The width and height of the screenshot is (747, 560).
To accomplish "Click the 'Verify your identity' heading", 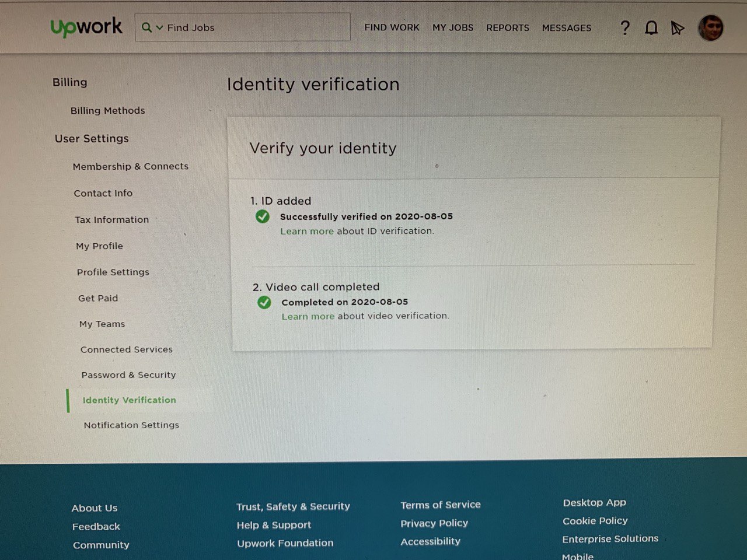I will (x=323, y=148).
